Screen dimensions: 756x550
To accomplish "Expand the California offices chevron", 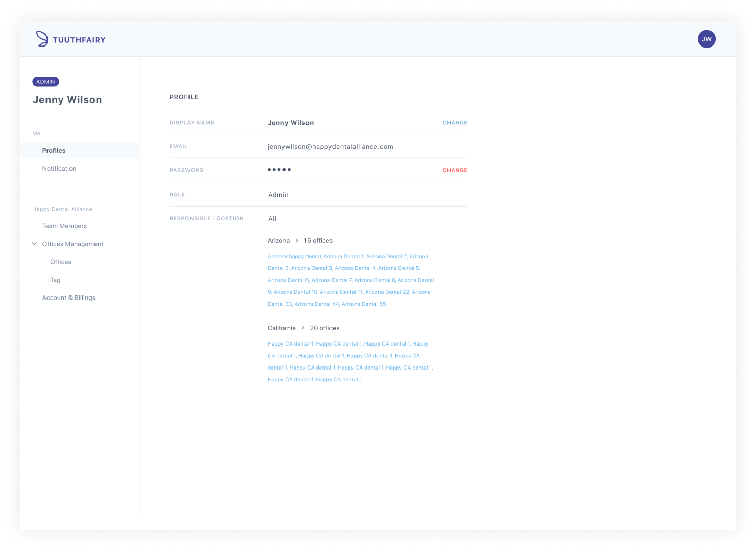I will (303, 328).
